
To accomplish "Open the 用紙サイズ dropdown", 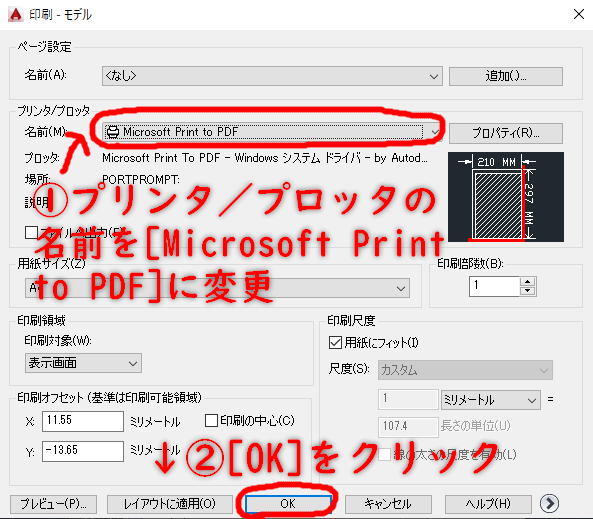I will point(217,288).
